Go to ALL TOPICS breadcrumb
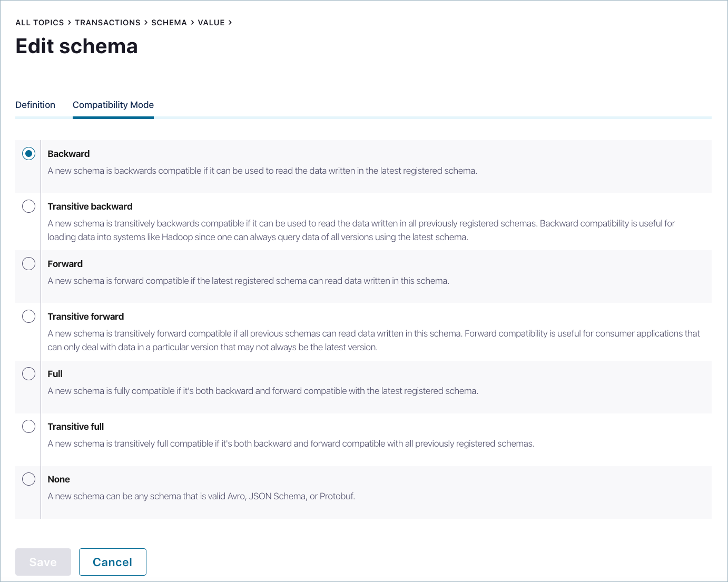 40,23
